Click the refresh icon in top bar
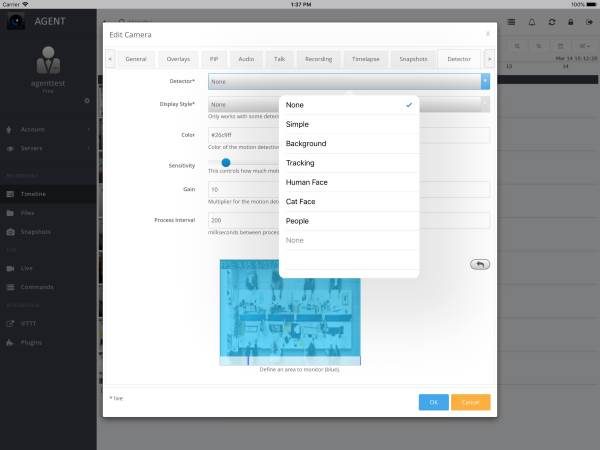 552,22
